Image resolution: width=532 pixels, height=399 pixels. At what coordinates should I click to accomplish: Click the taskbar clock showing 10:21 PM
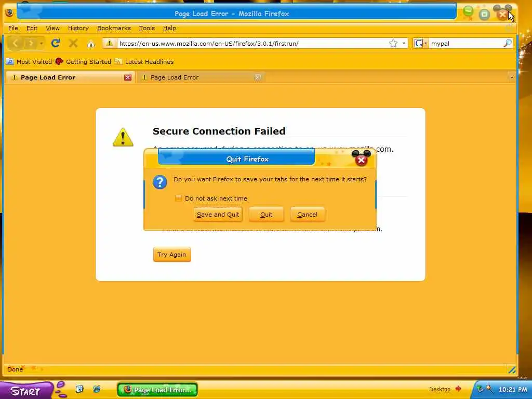(x=513, y=389)
